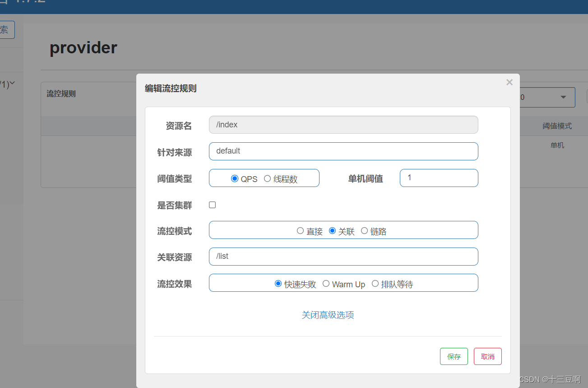Select the QPS threshold type
This screenshot has height=388, width=588.
(235, 178)
